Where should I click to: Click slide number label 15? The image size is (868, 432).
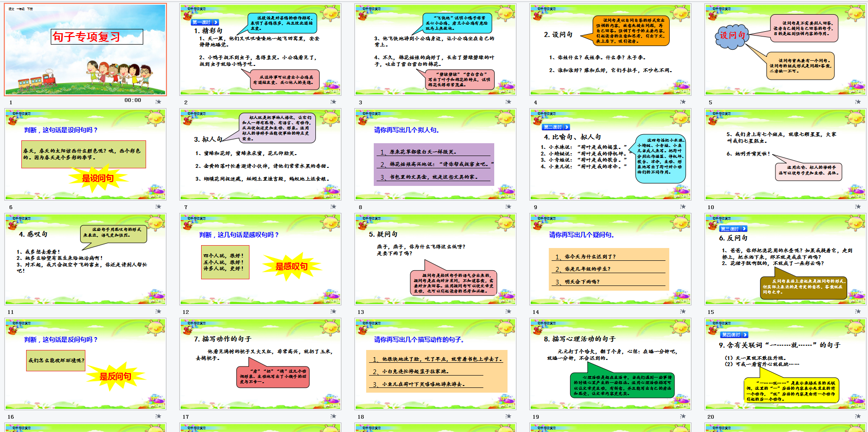coord(711,312)
